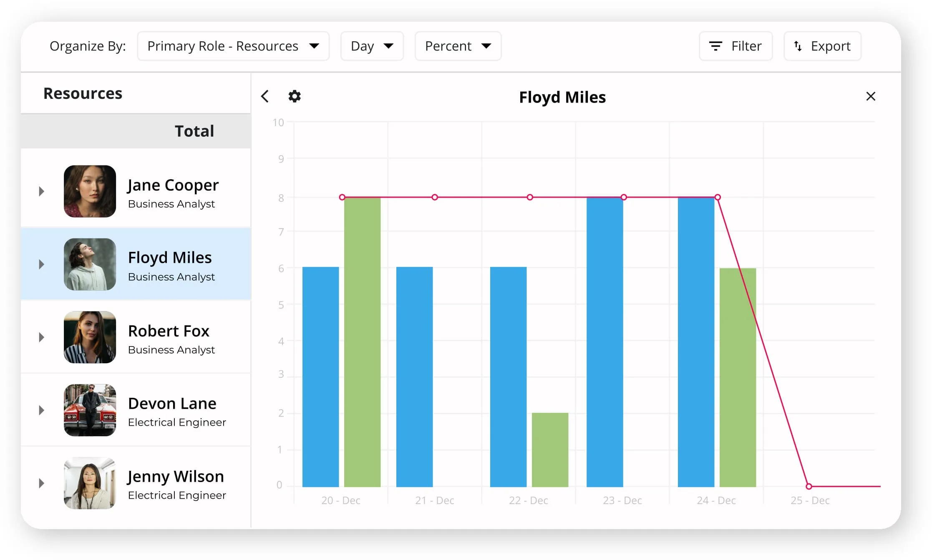Click the Export button

tap(823, 46)
